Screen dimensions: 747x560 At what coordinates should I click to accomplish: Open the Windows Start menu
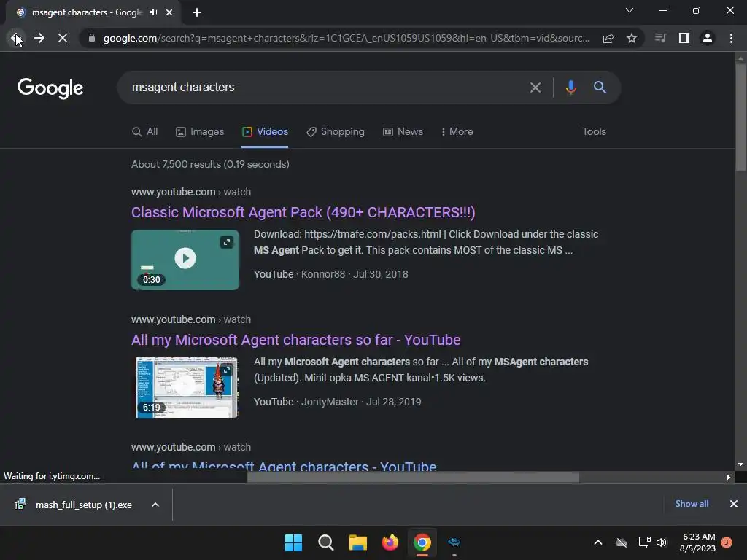pyautogui.click(x=293, y=542)
